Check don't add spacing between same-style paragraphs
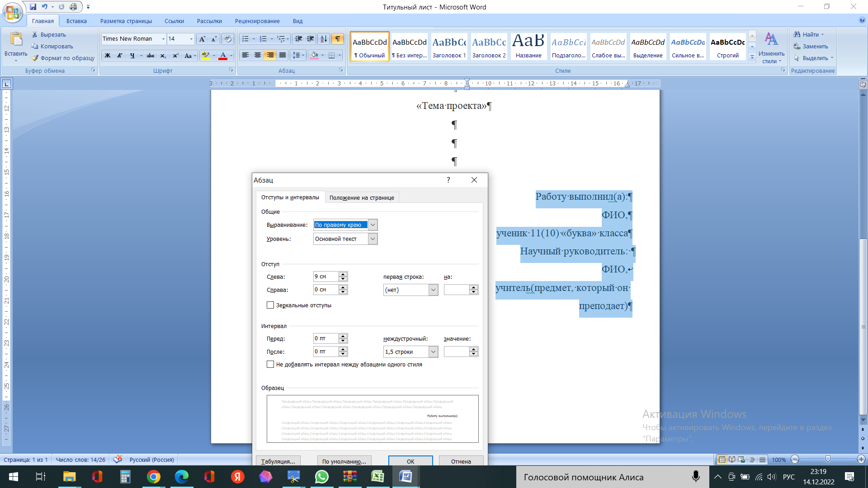 (270, 365)
